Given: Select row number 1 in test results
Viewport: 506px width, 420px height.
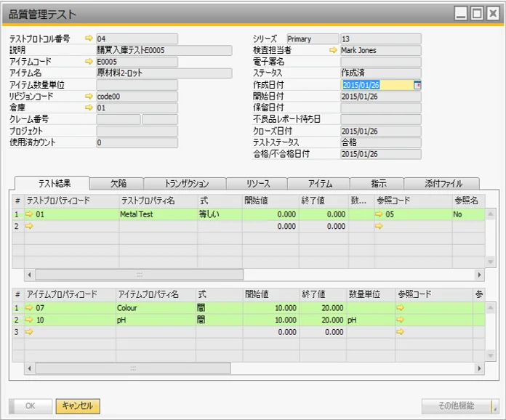Looking at the screenshot, I should [18, 214].
